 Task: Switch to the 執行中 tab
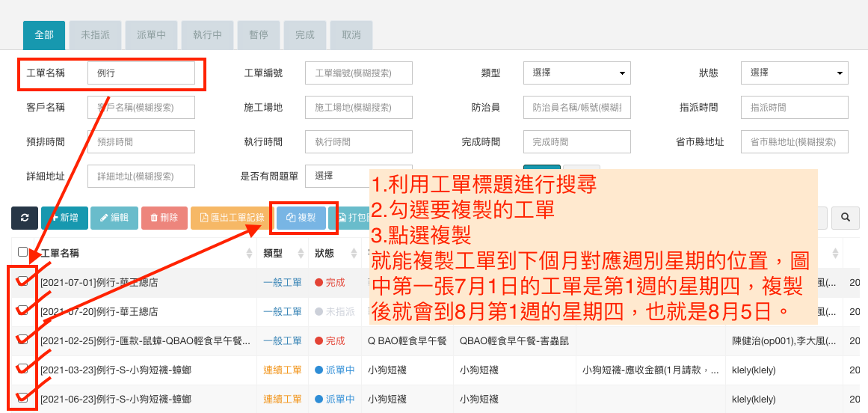point(207,35)
